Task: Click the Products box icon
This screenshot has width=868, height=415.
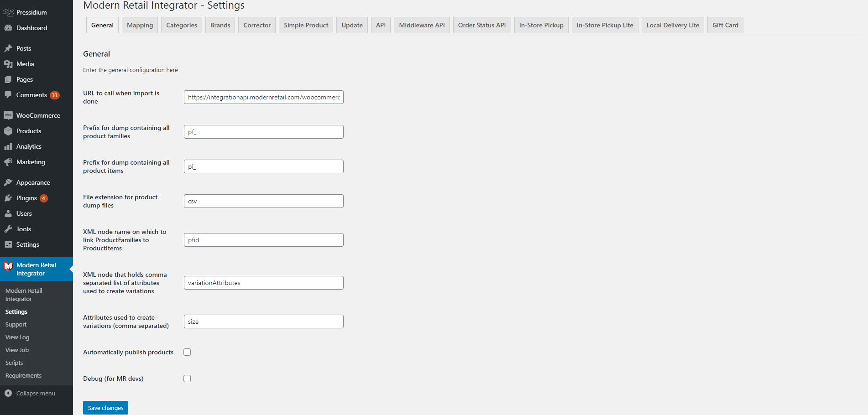Action: [8, 131]
